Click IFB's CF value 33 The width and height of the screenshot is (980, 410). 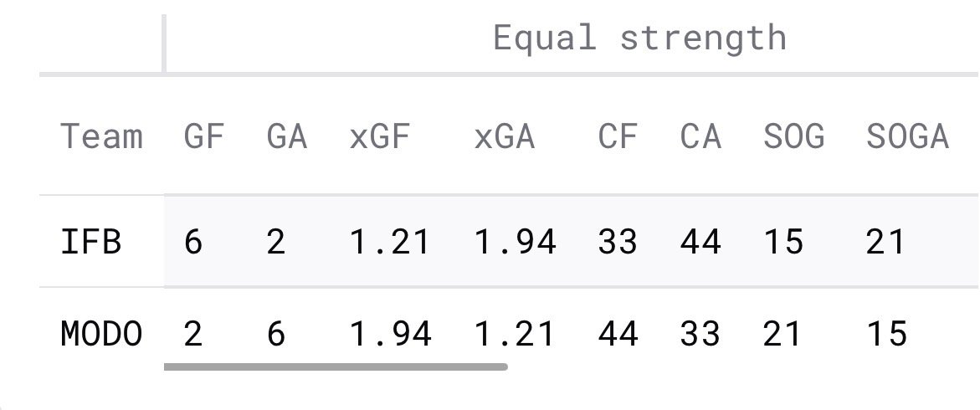tap(618, 242)
